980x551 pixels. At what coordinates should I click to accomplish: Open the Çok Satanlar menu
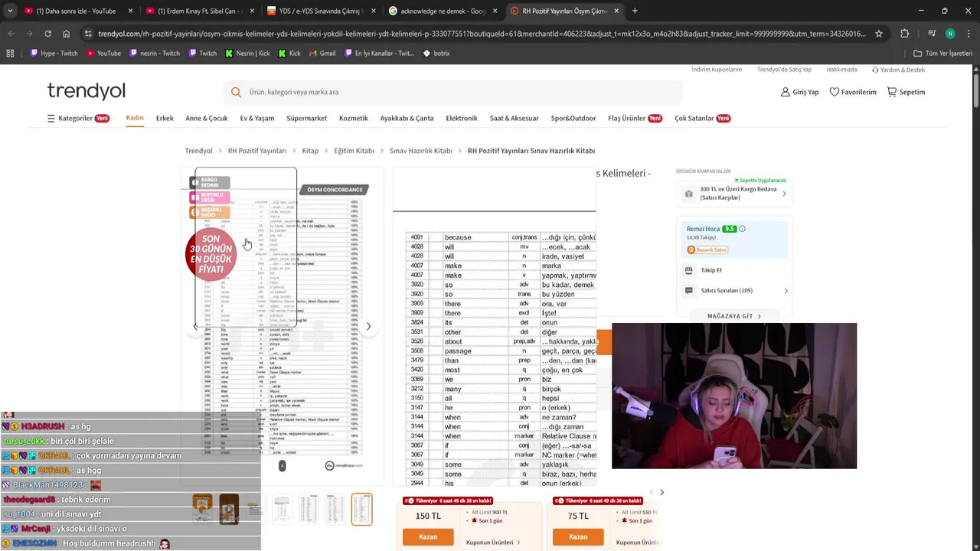[702, 119]
